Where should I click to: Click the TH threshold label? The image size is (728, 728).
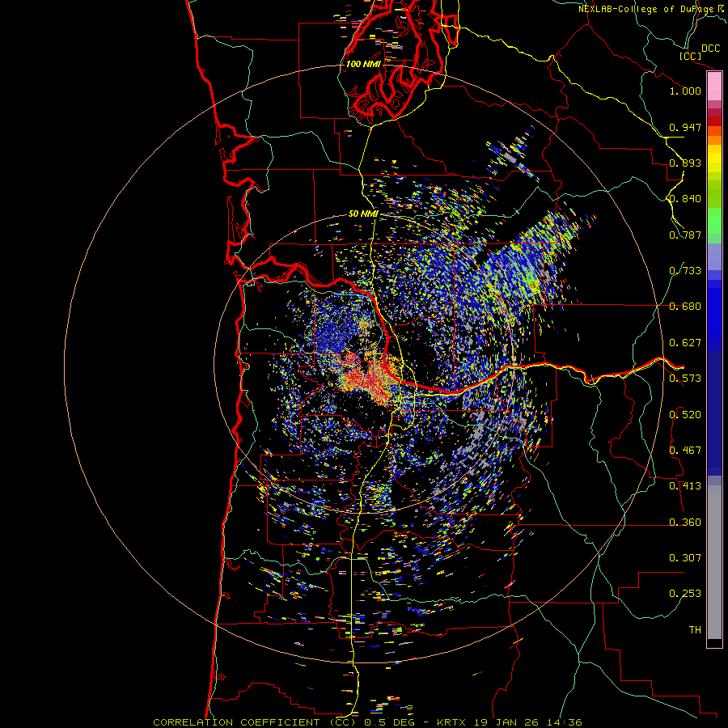coord(695,630)
